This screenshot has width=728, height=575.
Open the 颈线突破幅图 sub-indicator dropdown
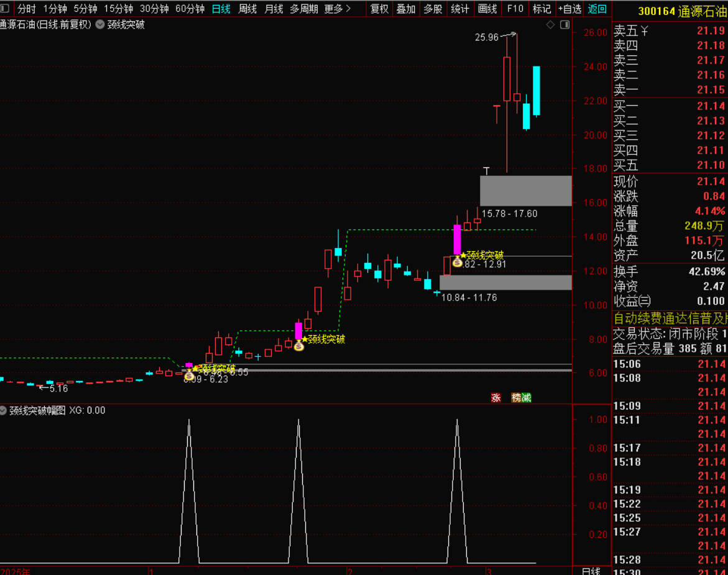(4, 410)
